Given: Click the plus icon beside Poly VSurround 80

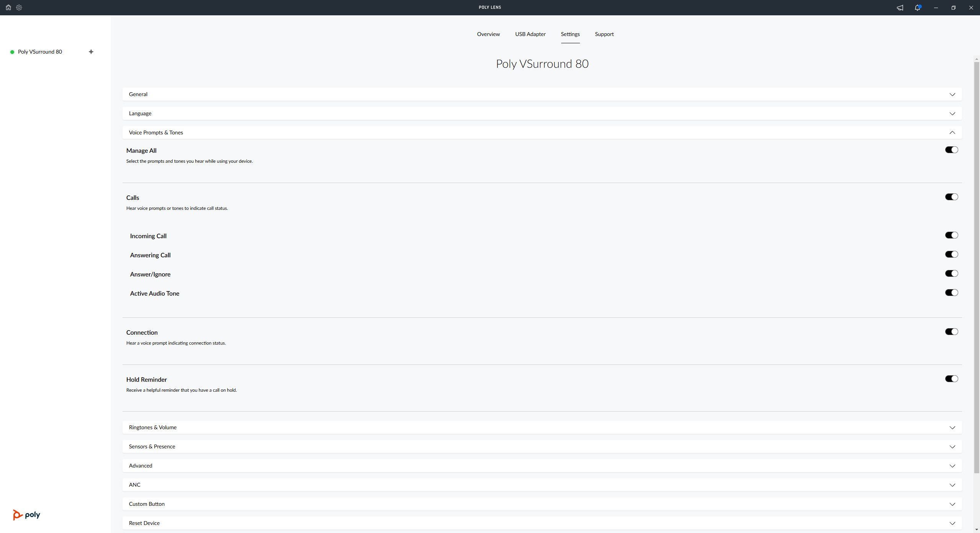Looking at the screenshot, I should (x=91, y=52).
